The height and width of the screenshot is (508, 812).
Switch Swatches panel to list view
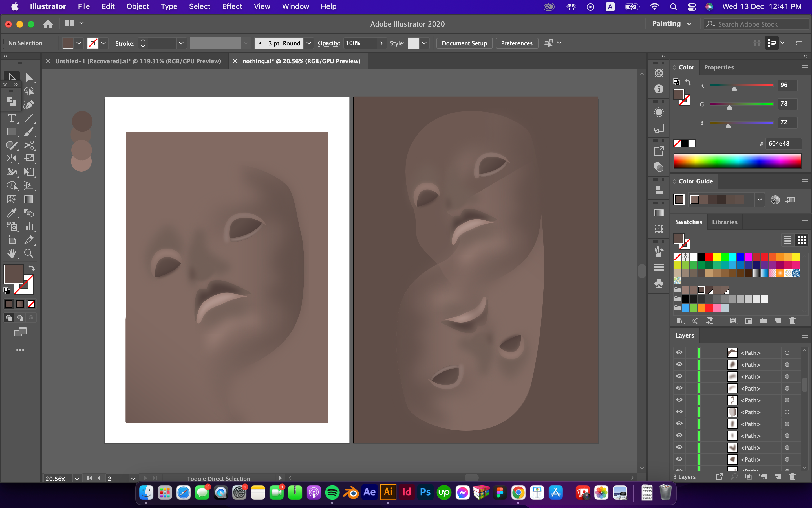(787, 240)
